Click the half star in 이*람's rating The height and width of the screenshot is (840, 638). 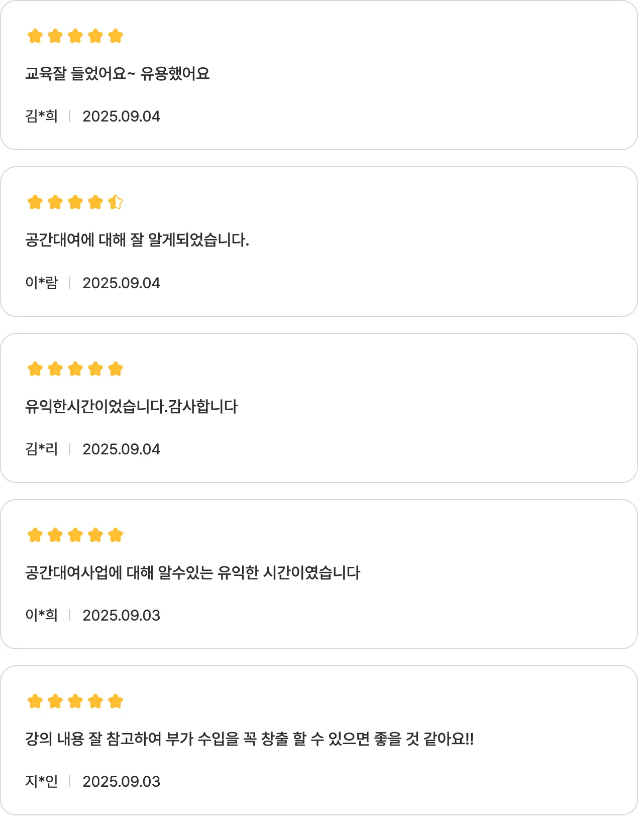[x=116, y=202]
